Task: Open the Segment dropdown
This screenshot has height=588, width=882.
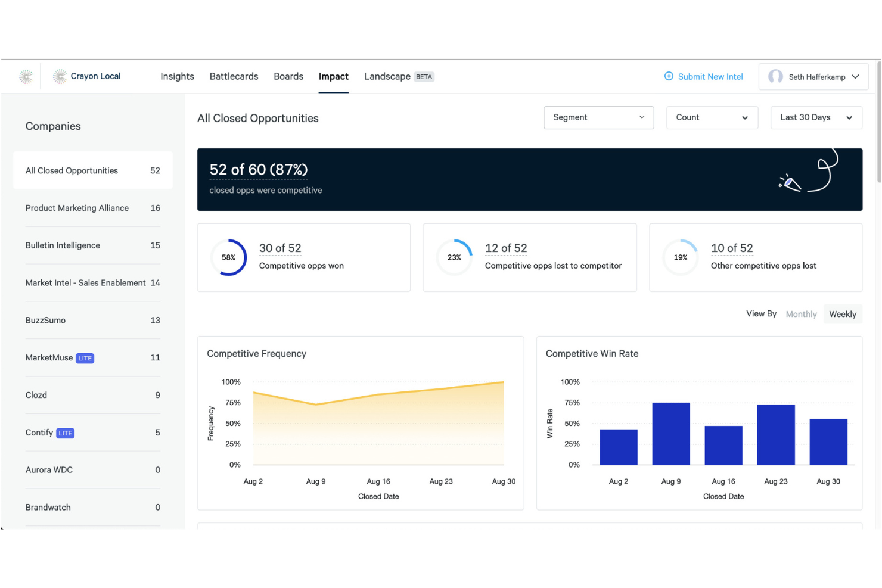Action: coord(598,117)
